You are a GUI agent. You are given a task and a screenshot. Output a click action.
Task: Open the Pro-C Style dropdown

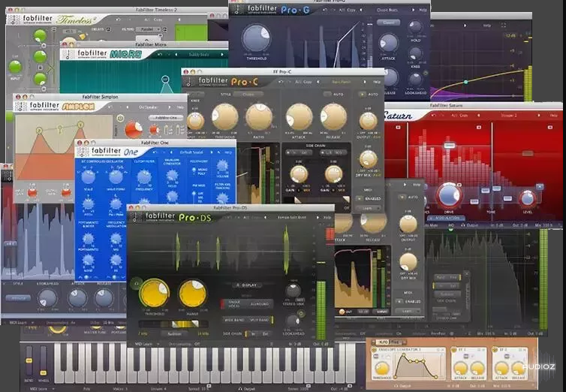tap(248, 95)
